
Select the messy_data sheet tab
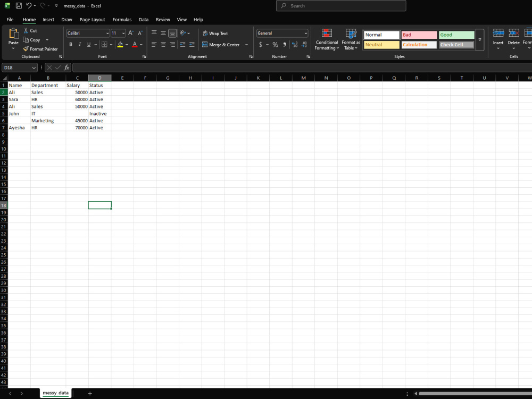(56, 393)
